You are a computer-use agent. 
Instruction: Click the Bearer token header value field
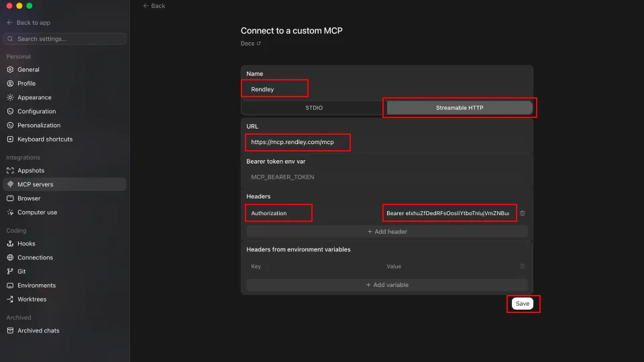pyautogui.click(x=449, y=213)
